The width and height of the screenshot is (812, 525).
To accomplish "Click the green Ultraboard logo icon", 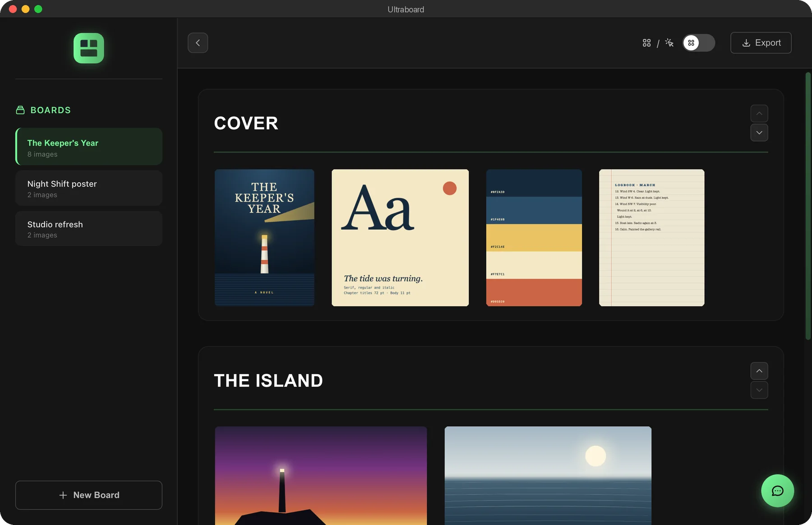I will [89, 48].
